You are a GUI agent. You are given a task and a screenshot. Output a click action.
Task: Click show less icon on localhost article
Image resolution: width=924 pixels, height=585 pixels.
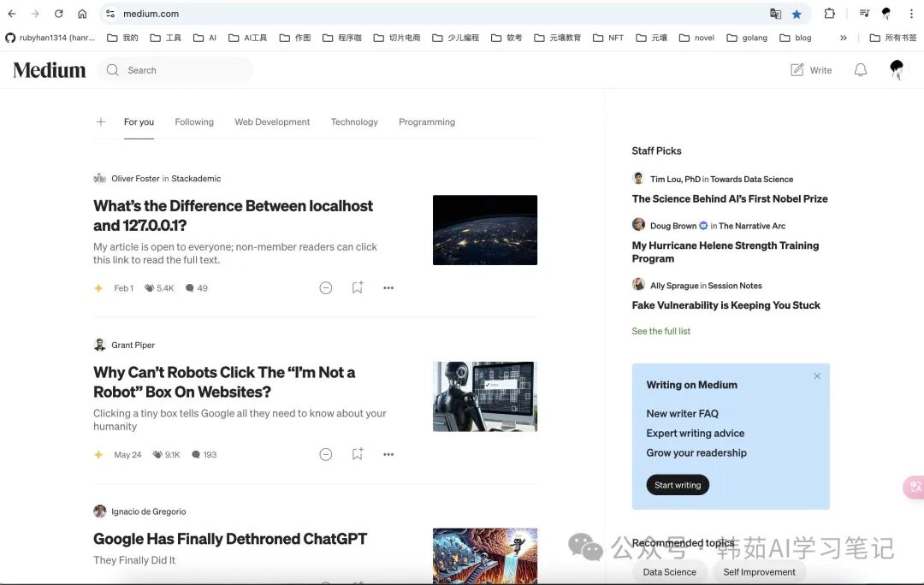tap(326, 288)
